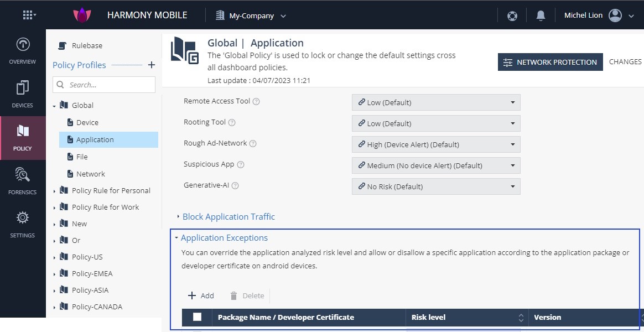Click the Network Protection button
This screenshot has height=332, width=644.
[x=550, y=62]
